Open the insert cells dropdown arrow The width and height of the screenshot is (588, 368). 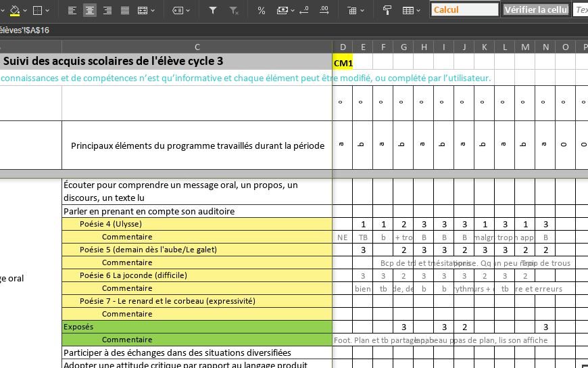click(x=362, y=11)
